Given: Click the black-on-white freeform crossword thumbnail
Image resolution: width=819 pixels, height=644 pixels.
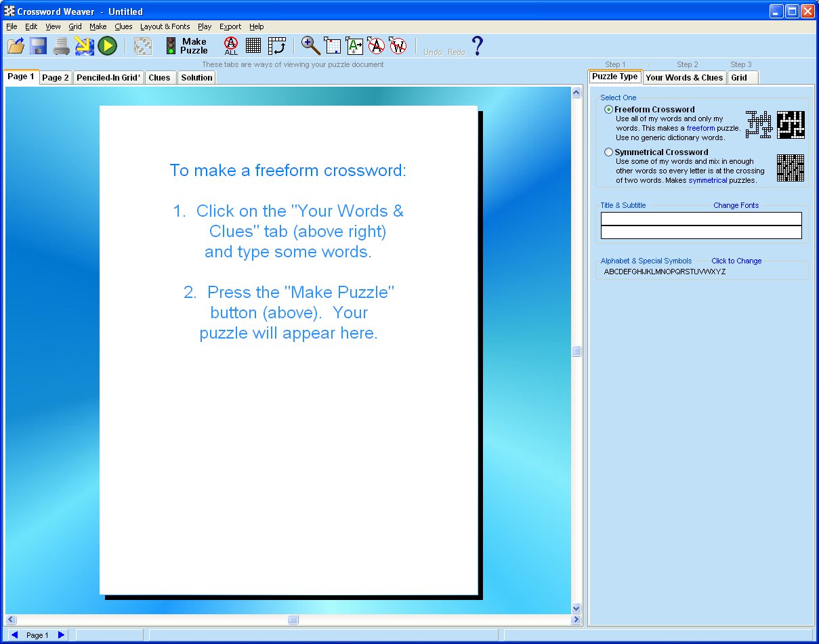Looking at the screenshot, I should tap(759, 125).
